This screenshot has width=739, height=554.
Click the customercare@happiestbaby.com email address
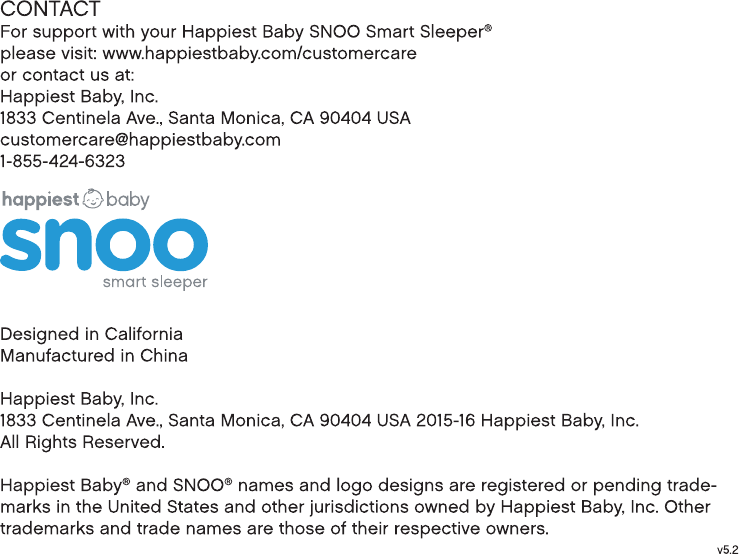140,140
